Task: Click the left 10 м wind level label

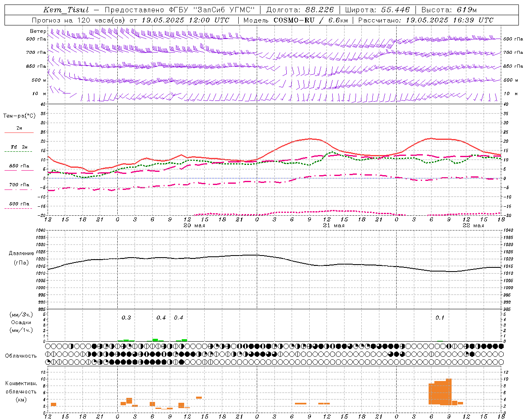Action: pos(39,94)
